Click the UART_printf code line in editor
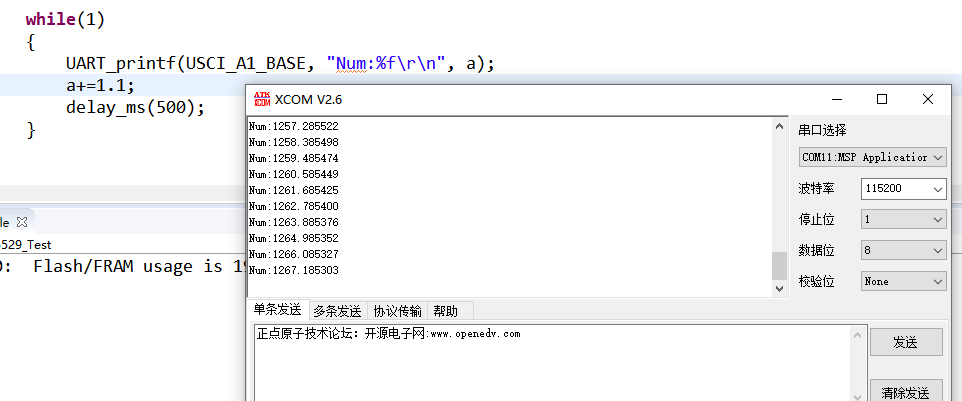The height and width of the screenshot is (401, 962). pos(280,64)
